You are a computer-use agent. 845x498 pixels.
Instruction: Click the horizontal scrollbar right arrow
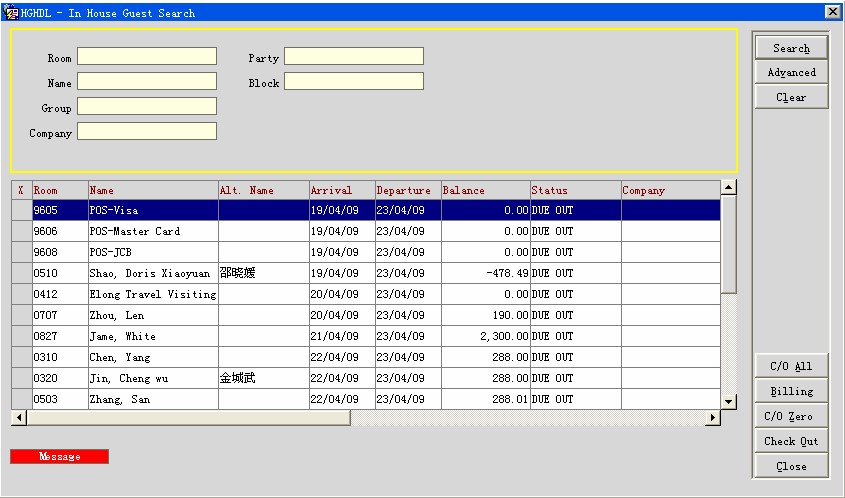tap(713, 417)
